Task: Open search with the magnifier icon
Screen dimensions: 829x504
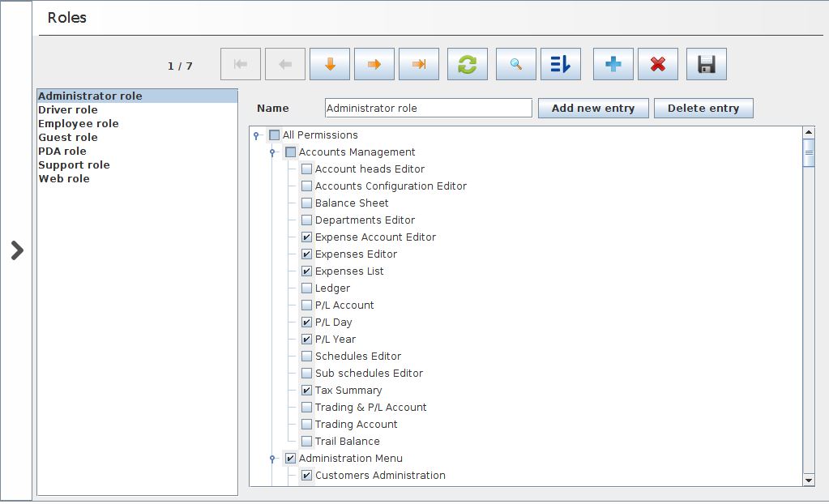Action: click(x=516, y=65)
